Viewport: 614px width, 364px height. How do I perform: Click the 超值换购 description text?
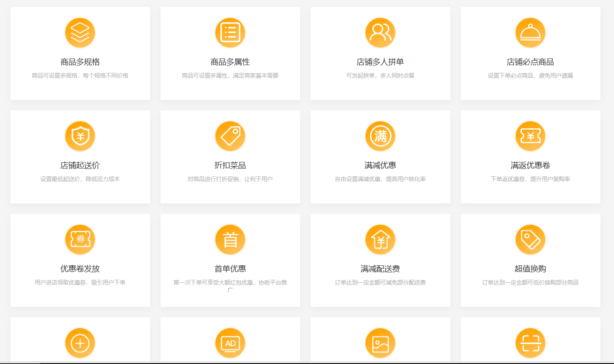[530, 282]
